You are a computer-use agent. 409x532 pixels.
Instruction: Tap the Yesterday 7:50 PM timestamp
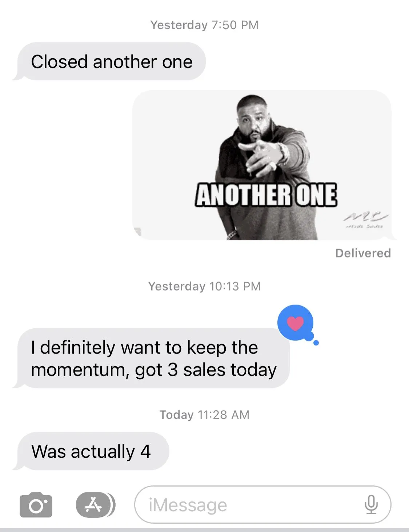[204, 25]
